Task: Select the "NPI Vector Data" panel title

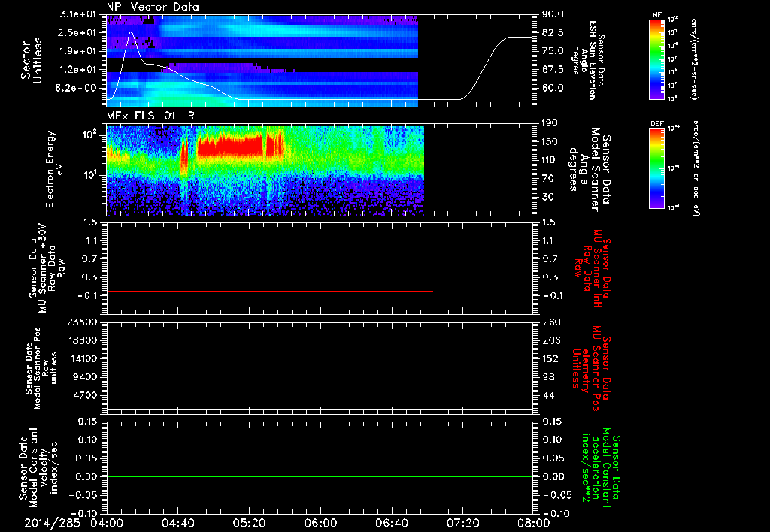Action: (x=153, y=7)
